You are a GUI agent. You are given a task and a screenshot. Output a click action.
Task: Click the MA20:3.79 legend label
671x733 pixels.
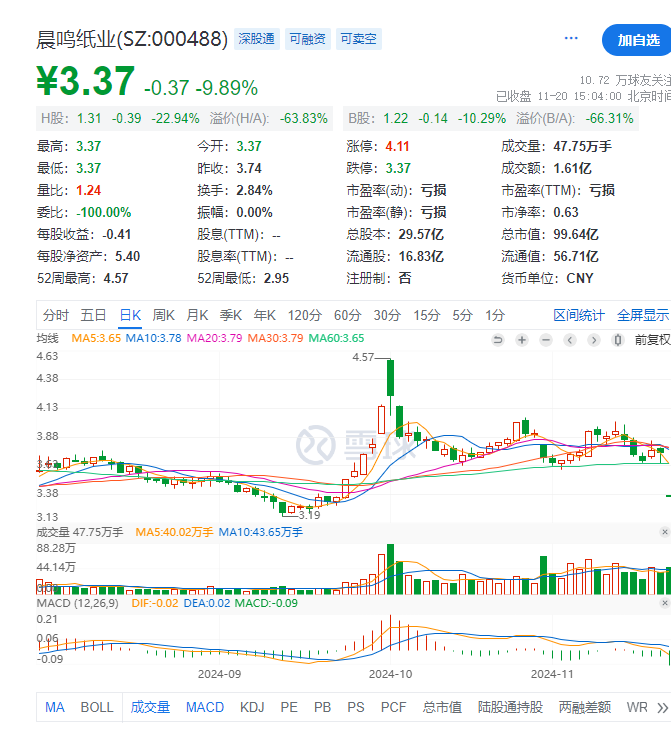(x=214, y=338)
